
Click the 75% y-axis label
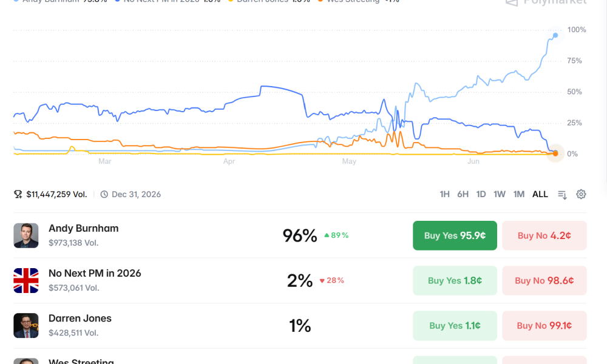(574, 61)
